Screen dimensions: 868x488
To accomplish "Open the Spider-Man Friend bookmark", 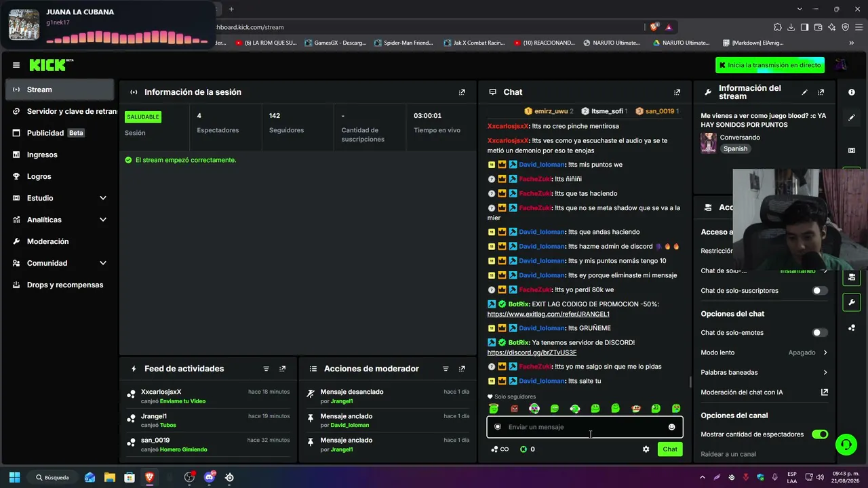I will 403,43.
